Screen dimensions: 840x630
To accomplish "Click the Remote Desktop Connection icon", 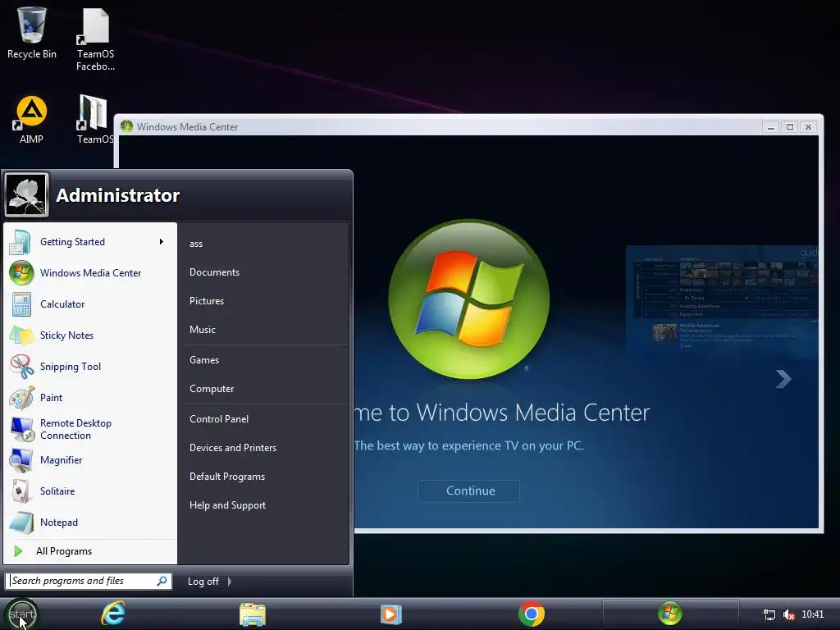I will [x=22, y=429].
